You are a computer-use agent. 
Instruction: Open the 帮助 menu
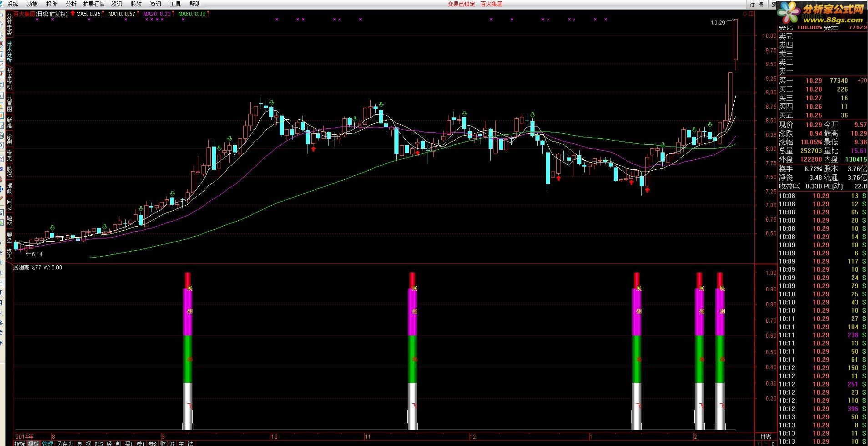pyautogui.click(x=195, y=4)
